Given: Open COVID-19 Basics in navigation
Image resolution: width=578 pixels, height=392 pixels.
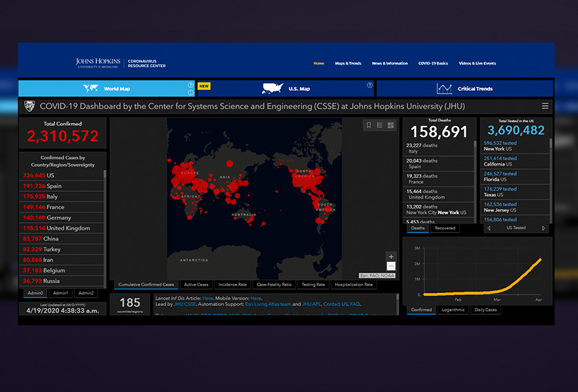Looking at the screenshot, I should [x=433, y=63].
